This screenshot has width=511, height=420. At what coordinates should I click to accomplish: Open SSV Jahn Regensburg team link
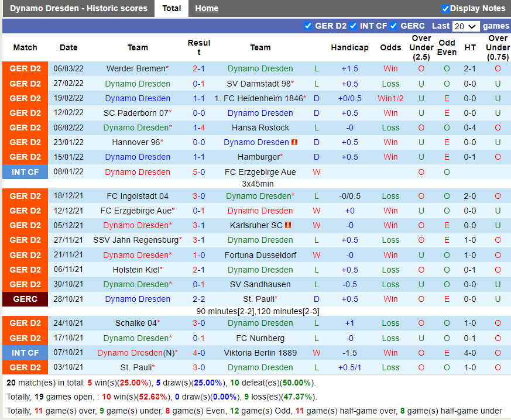click(136, 240)
